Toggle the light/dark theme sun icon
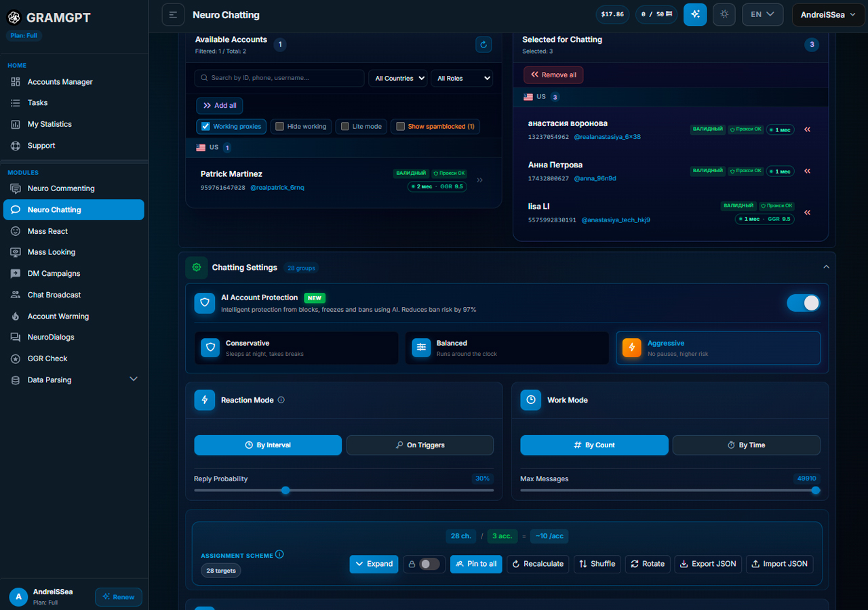The width and height of the screenshot is (868, 610). click(724, 14)
